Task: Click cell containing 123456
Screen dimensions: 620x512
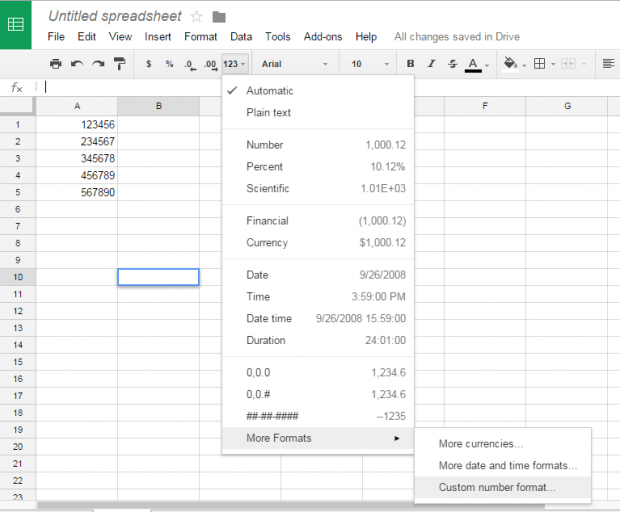Action: point(77,125)
